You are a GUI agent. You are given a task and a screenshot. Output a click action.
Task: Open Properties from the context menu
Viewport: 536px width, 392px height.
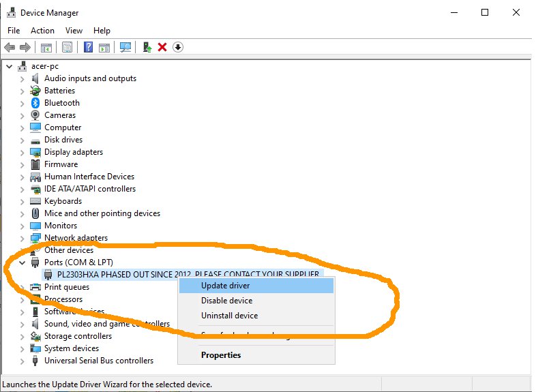[x=220, y=355]
